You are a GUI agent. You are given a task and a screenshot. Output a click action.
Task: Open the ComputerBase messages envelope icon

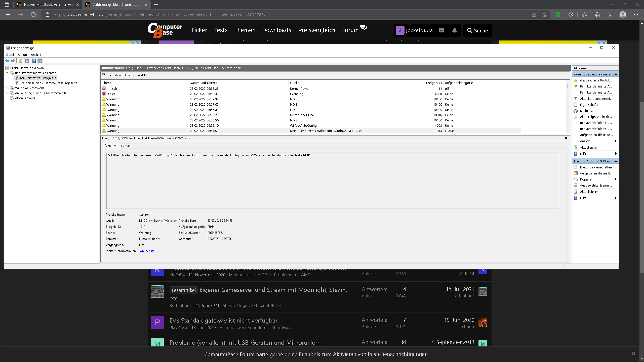[441, 30]
